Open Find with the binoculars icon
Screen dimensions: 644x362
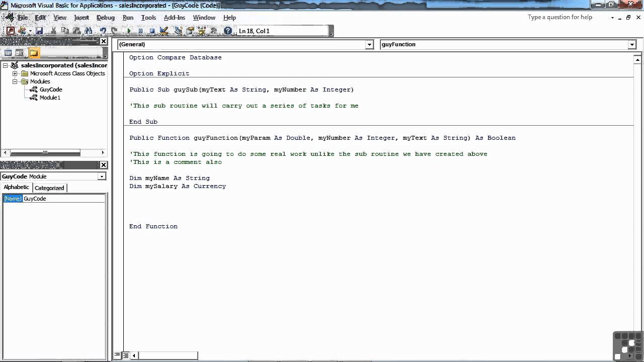[x=88, y=31]
